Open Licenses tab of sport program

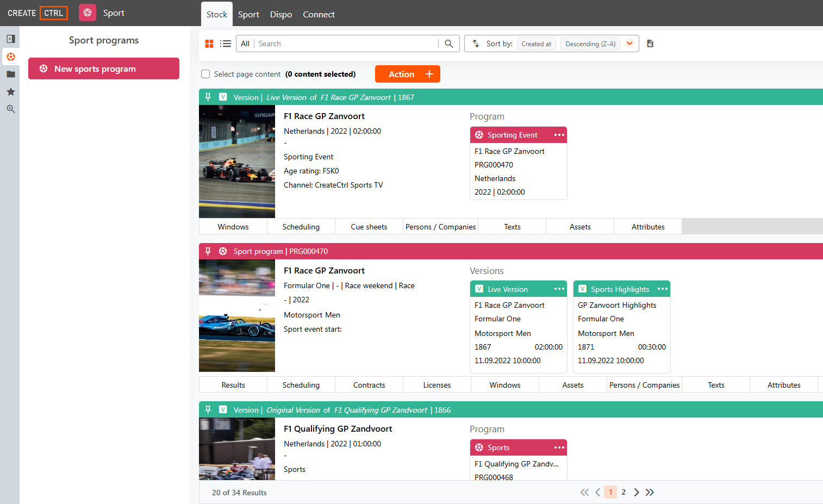437,385
